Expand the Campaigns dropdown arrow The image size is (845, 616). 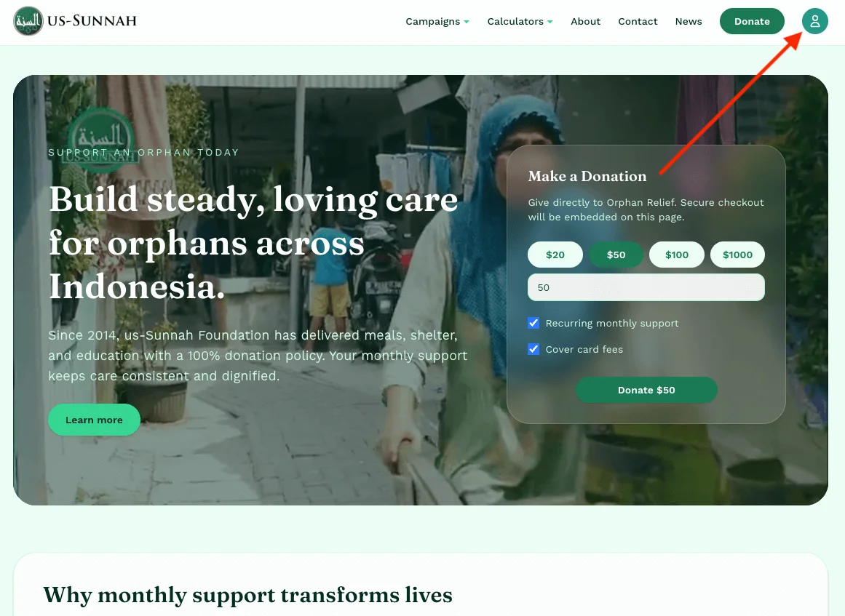467,22
